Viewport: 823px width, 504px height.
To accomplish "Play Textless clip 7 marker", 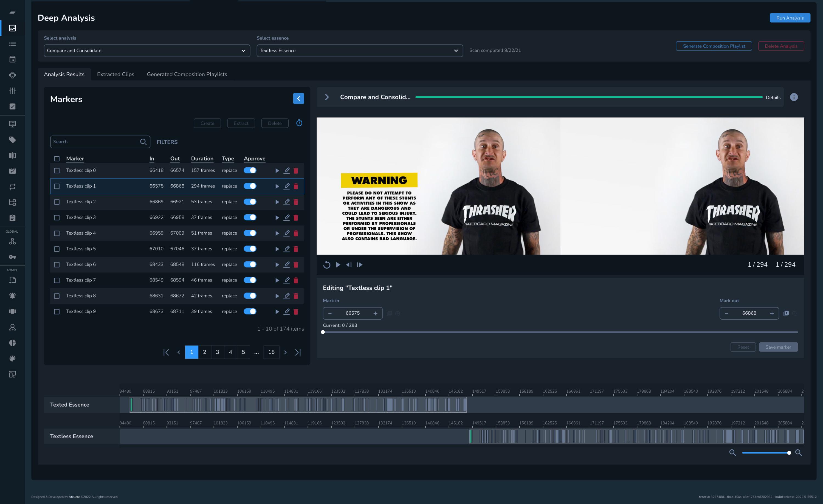I will (x=277, y=280).
